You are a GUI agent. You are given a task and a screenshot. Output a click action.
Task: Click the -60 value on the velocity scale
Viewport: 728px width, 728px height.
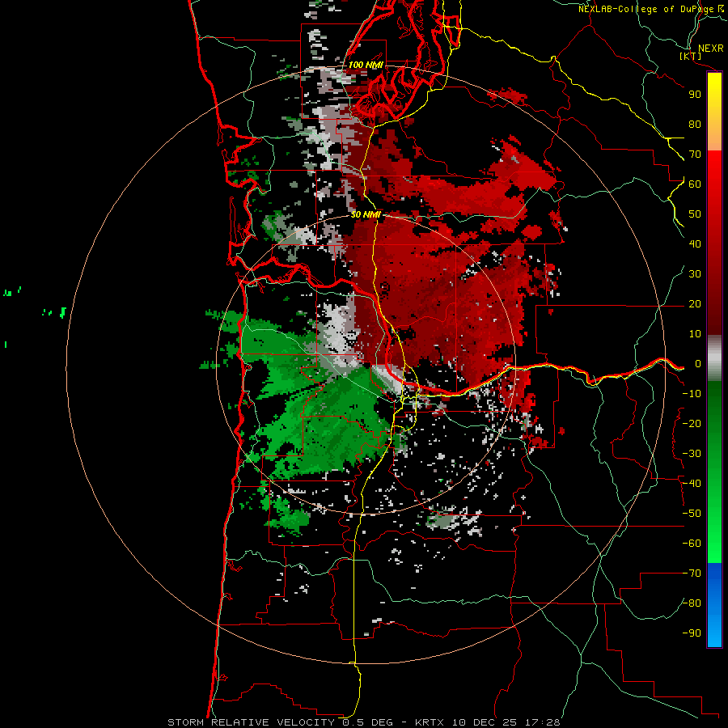click(x=692, y=544)
